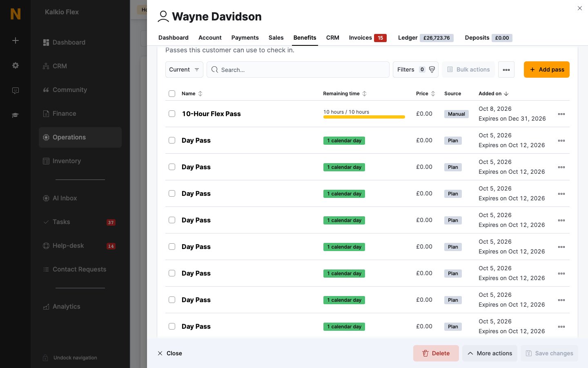
Task: Click the orange N logo
Action: (x=16, y=14)
